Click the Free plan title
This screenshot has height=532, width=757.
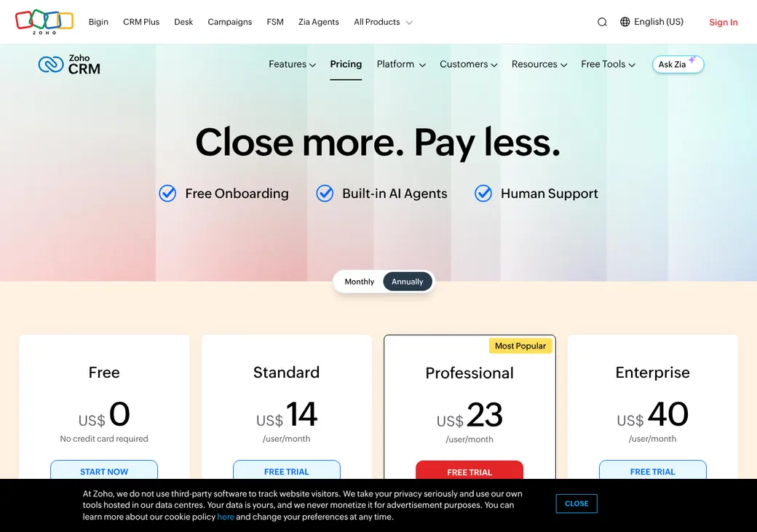pyautogui.click(x=104, y=372)
